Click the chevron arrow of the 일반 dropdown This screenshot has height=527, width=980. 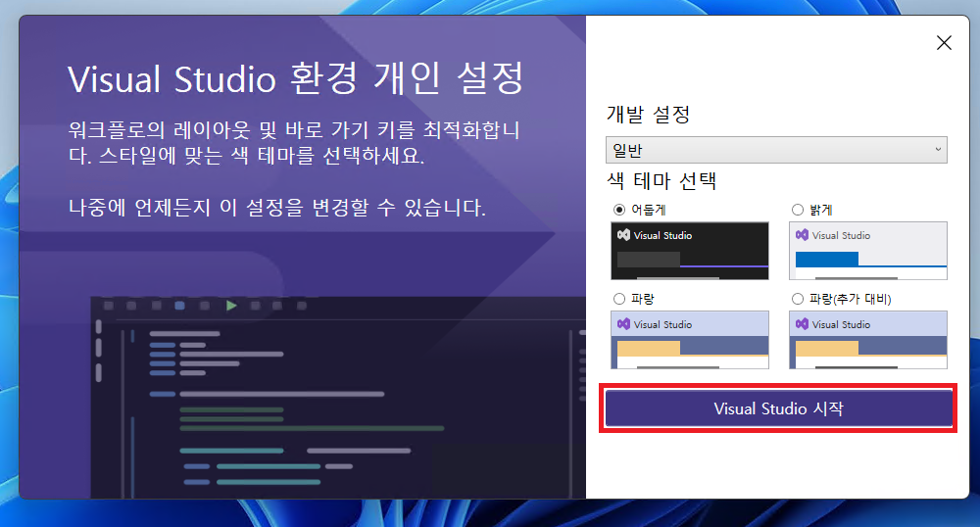coord(938,150)
